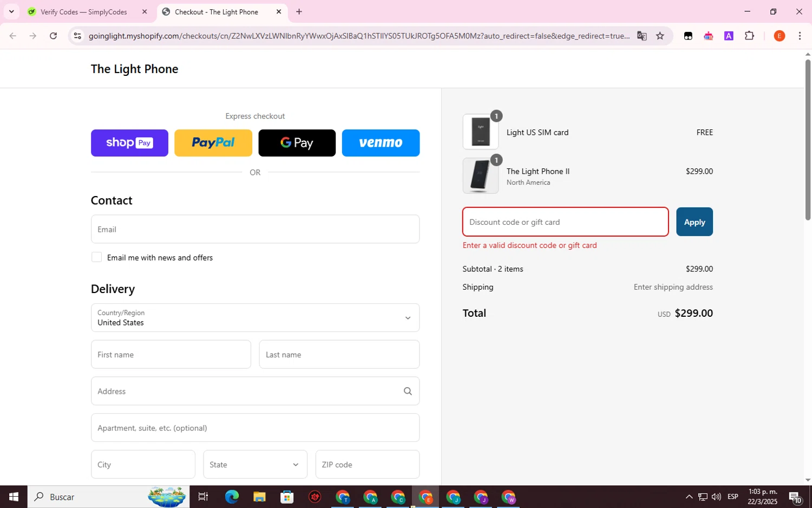This screenshot has height=508, width=812.
Task: Expand the State dropdown
Action: 255,465
